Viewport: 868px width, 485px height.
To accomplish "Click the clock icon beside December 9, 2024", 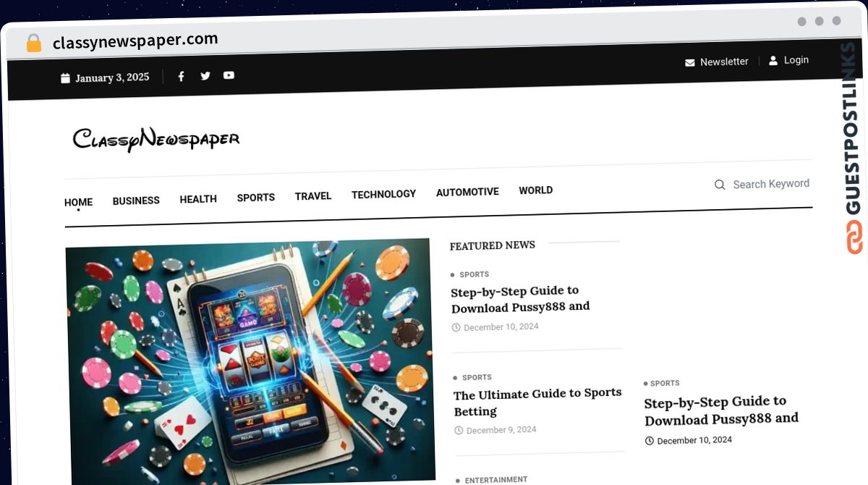I will pyautogui.click(x=458, y=431).
